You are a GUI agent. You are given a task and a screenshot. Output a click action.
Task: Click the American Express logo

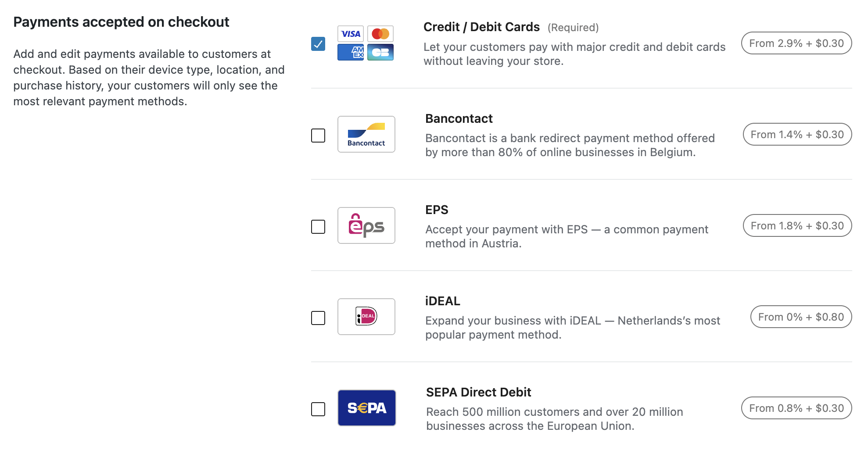coord(350,52)
